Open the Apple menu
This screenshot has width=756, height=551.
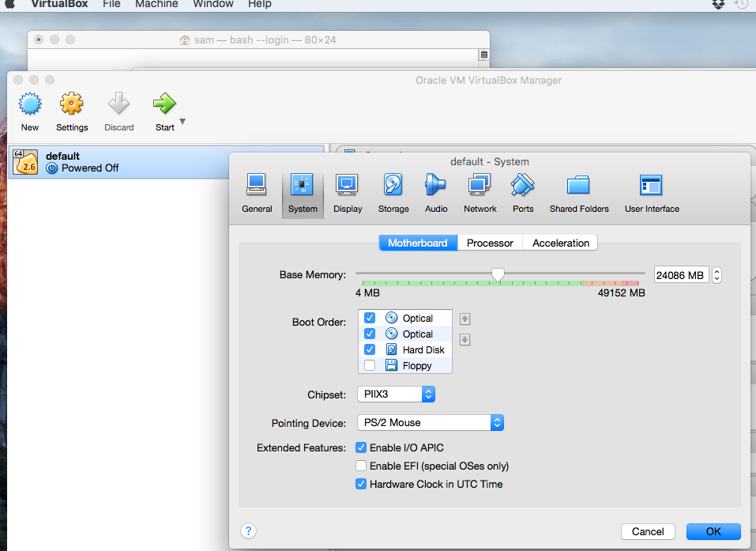[9, 4]
